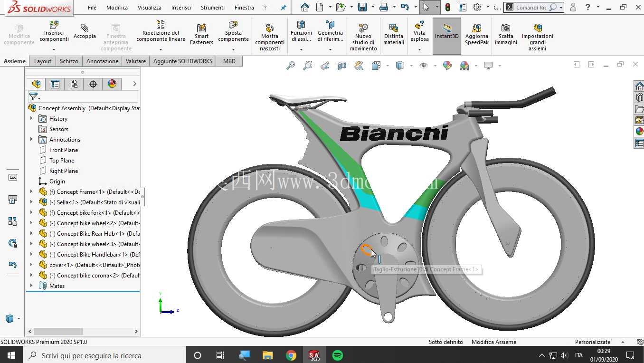Expand the Concept Frame<1> component
Screen dimensions: 644x363
31,191
